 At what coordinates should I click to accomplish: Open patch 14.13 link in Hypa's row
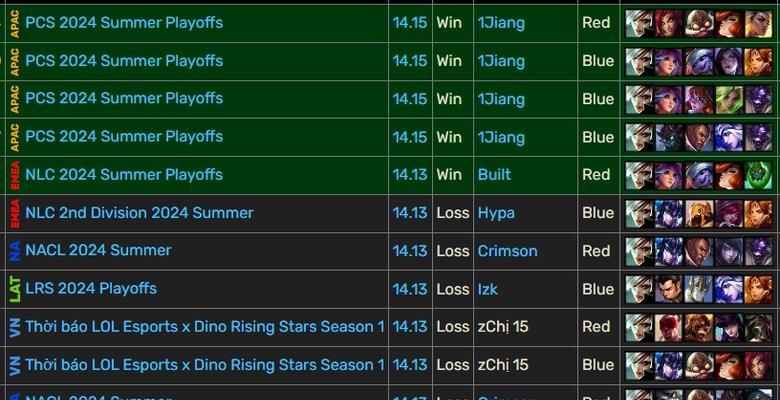[410, 213]
